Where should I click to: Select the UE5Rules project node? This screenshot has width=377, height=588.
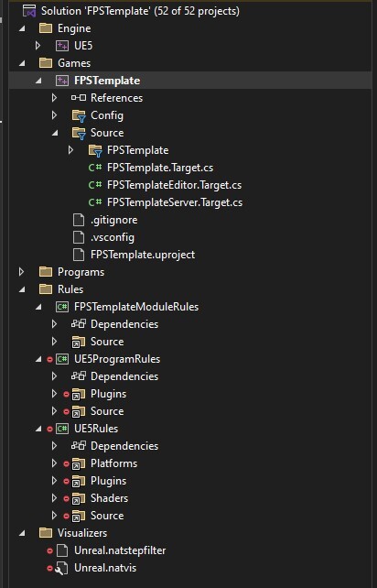[x=96, y=429]
